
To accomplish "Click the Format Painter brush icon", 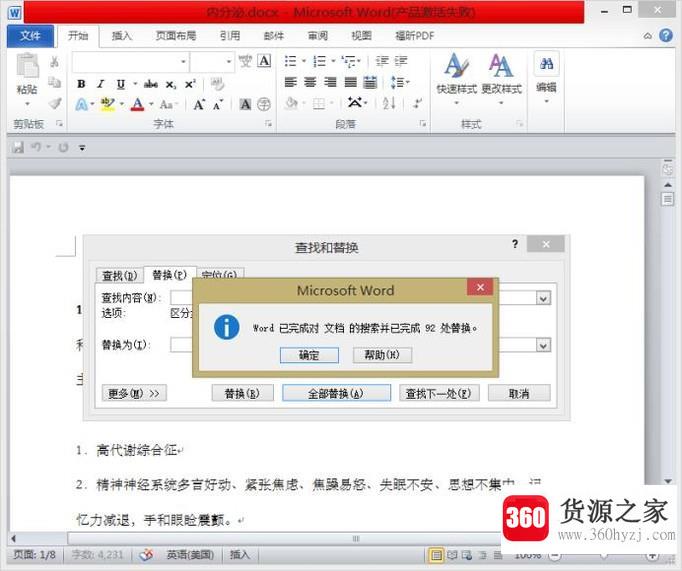I will tap(55, 104).
